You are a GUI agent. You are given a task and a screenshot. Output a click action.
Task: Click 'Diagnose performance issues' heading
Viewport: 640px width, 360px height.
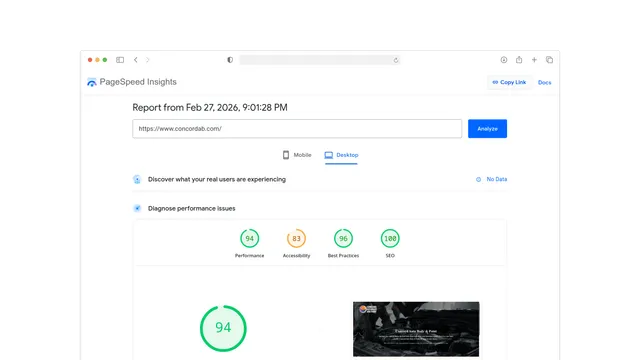pos(191,208)
